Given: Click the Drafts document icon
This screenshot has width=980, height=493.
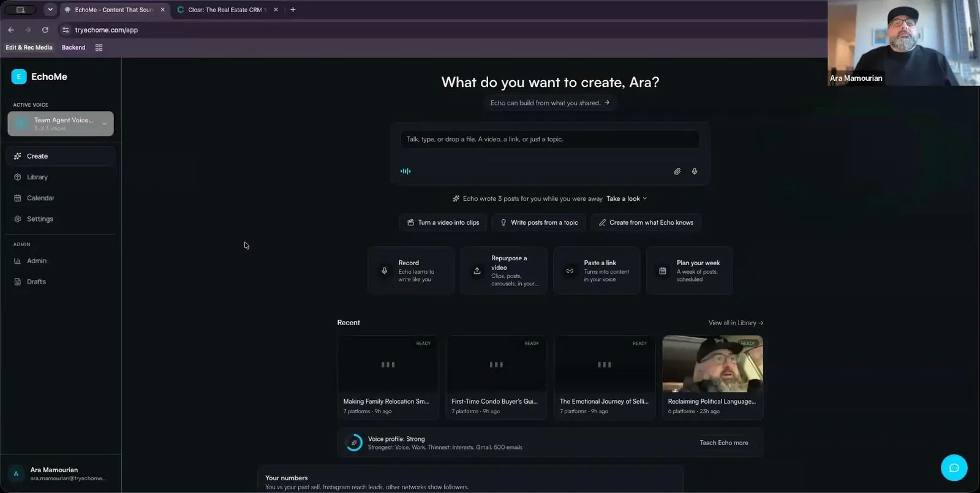Looking at the screenshot, I should click(x=18, y=282).
